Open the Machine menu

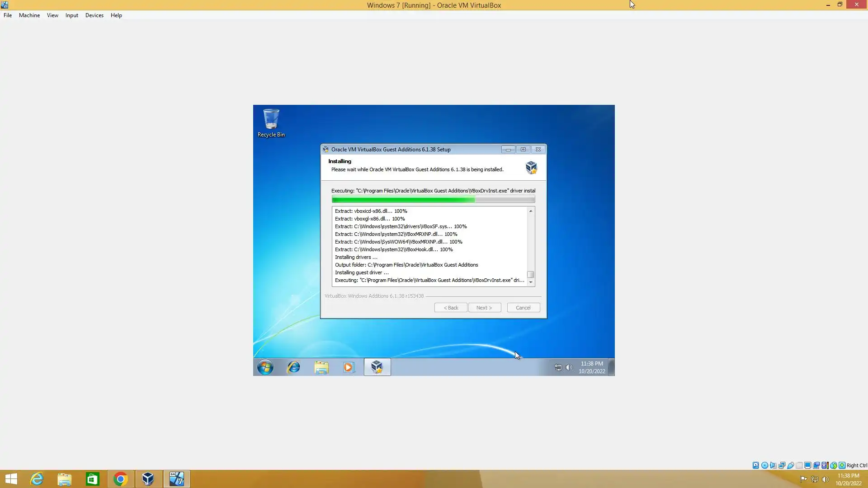point(29,15)
